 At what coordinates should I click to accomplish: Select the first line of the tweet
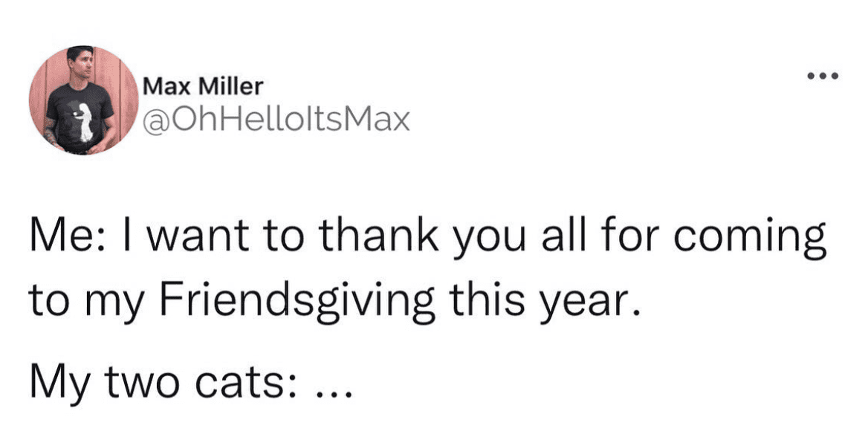[430, 232]
